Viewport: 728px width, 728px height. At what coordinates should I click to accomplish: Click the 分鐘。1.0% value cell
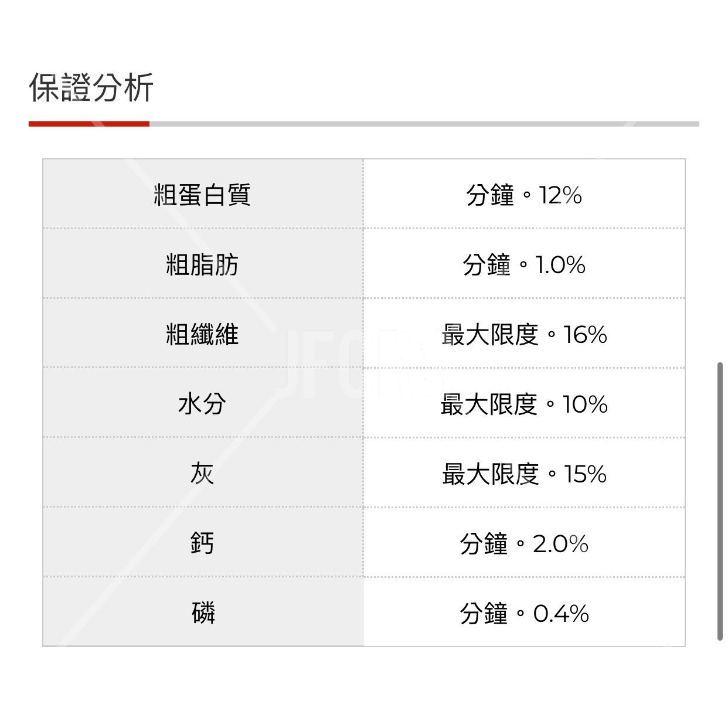point(524,264)
